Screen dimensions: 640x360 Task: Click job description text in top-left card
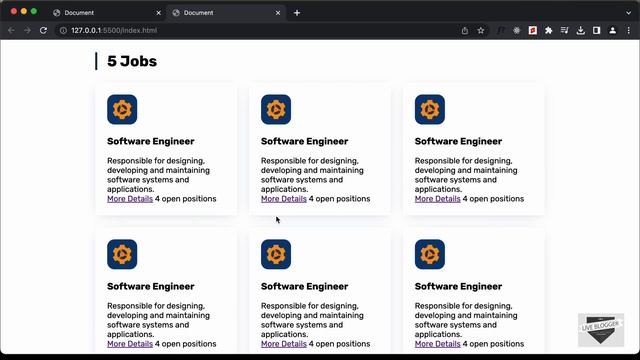pos(158,175)
